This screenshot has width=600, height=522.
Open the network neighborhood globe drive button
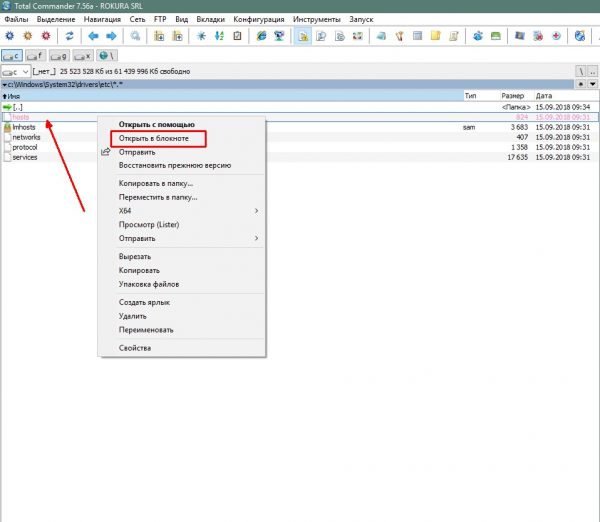(106, 55)
